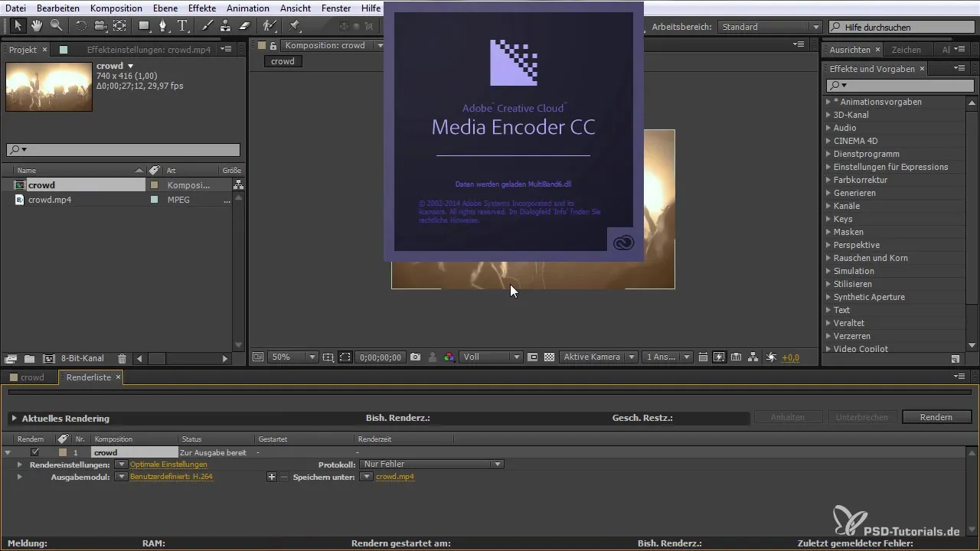
Task: Click the crowd.mp4 output file link
Action: coord(395,477)
